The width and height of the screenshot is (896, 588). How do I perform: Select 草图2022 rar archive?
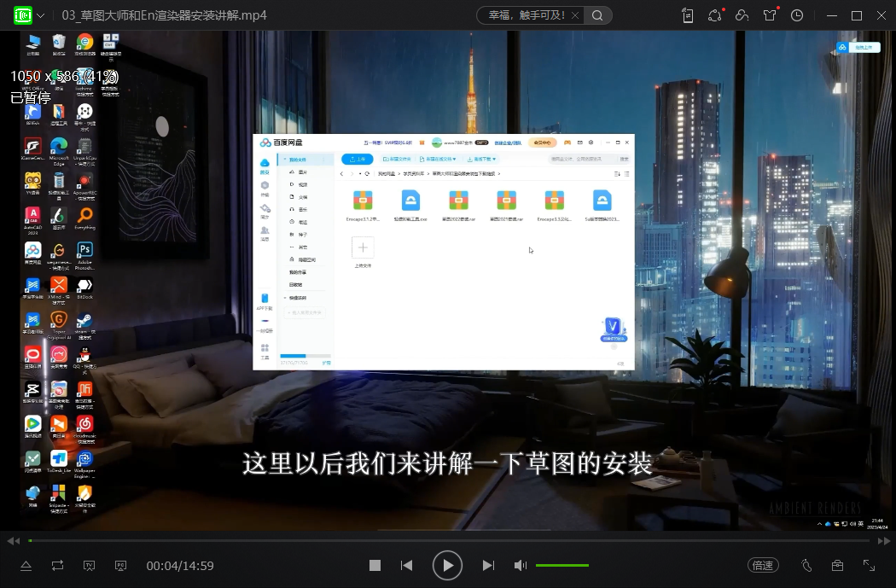458,206
